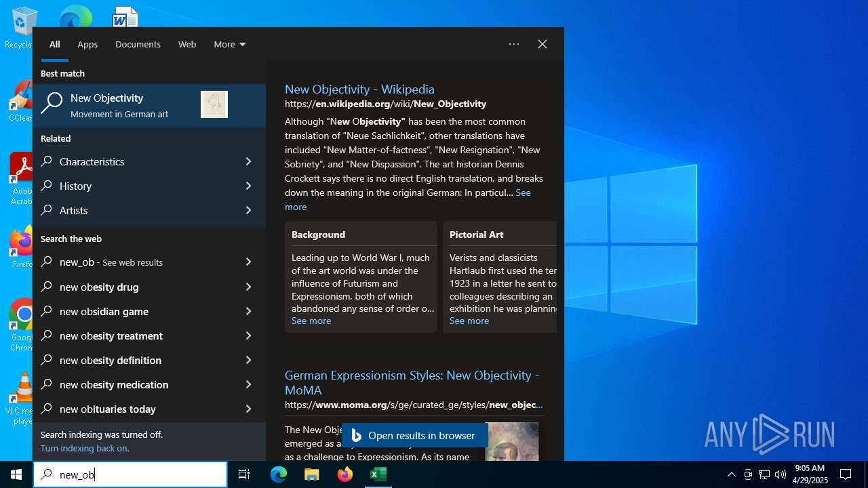Show hidden system tray icons
The image size is (868, 488).
(x=731, y=474)
